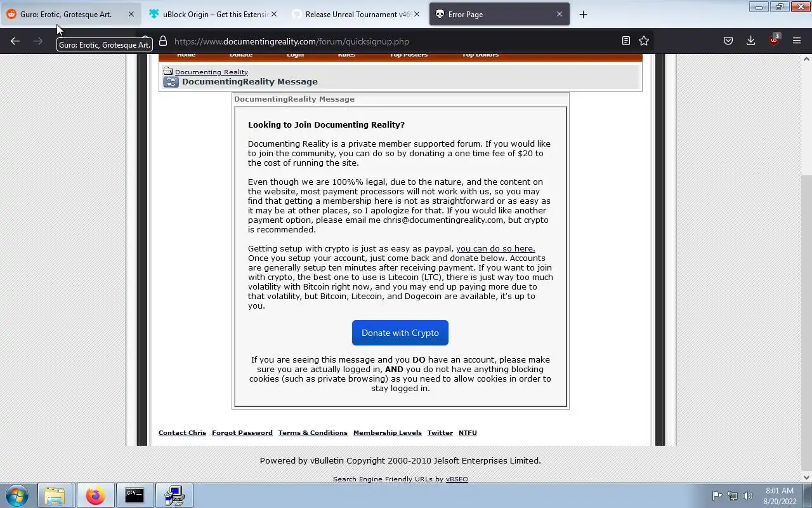Open the Membership Levels link
Screen dimensions: 812x508
pos(388,432)
